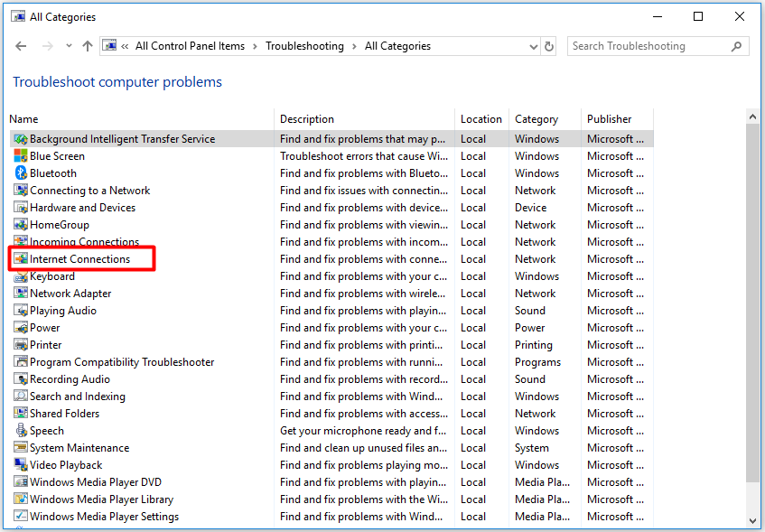Click the Search Troubleshooting field
This screenshot has height=532, width=765.
(658, 46)
